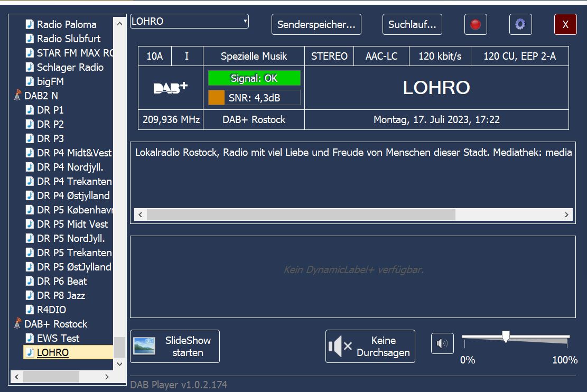Click the 120 CU, EEP 2-A cell
Screen dimensions: 587x392
pyautogui.click(x=519, y=56)
